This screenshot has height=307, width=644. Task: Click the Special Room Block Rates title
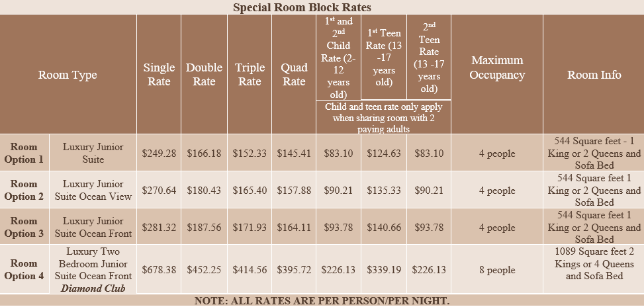(x=302, y=7)
